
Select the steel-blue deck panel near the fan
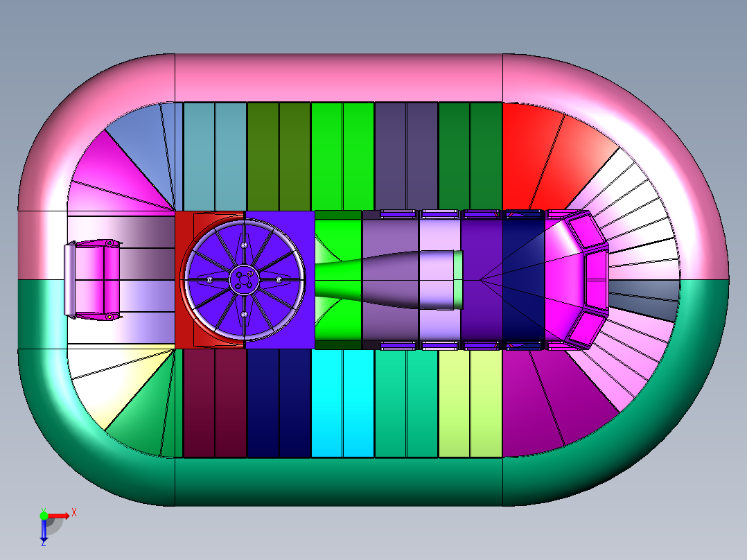click(x=215, y=157)
